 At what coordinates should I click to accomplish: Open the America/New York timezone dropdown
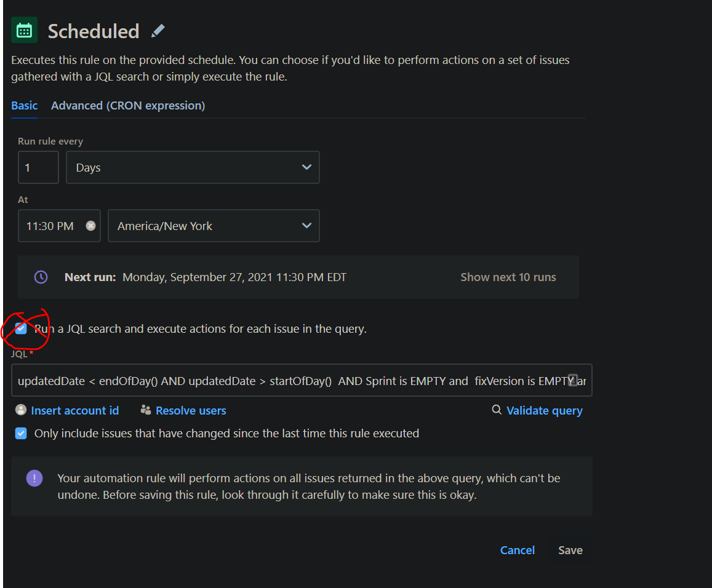306,226
